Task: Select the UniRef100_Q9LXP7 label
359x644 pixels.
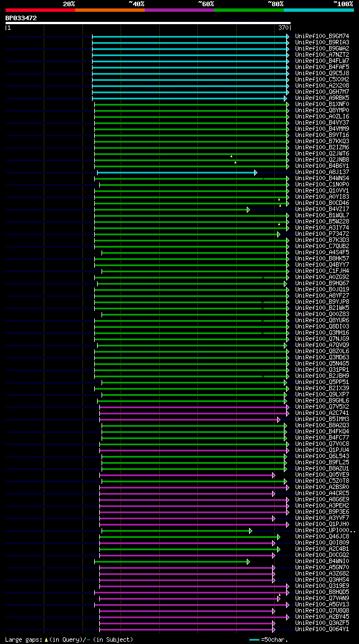Action: click(x=322, y=395)
